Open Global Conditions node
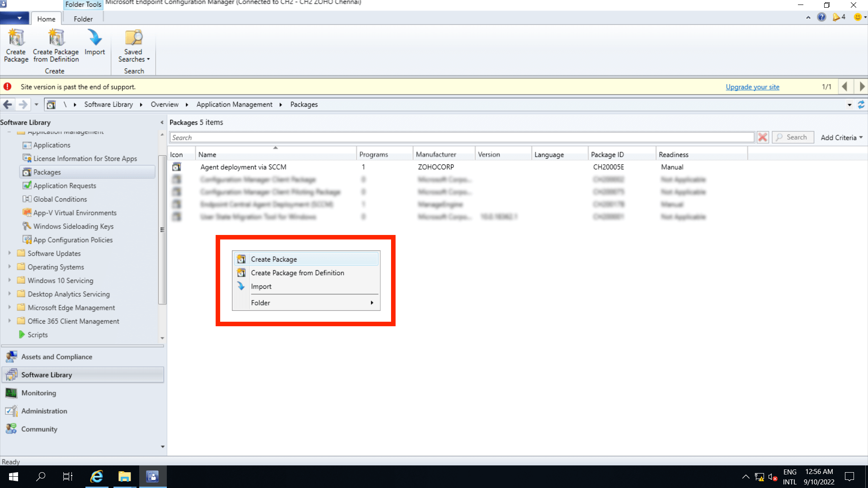 [x=60, y=199]
